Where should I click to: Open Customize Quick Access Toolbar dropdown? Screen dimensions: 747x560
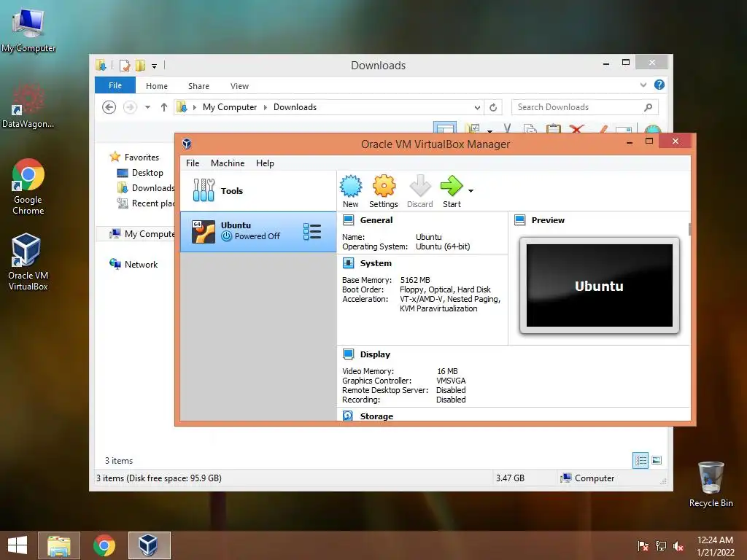coord(155,66)
